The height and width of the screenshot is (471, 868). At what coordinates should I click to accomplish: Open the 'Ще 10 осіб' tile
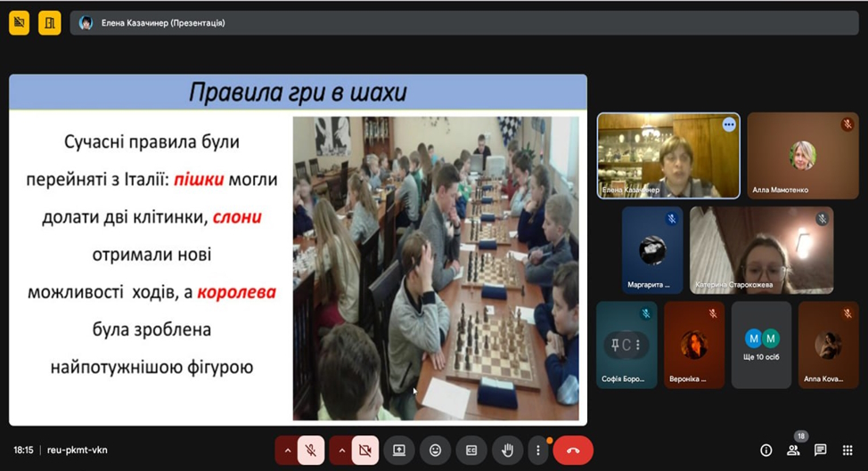tap(761, 345)
